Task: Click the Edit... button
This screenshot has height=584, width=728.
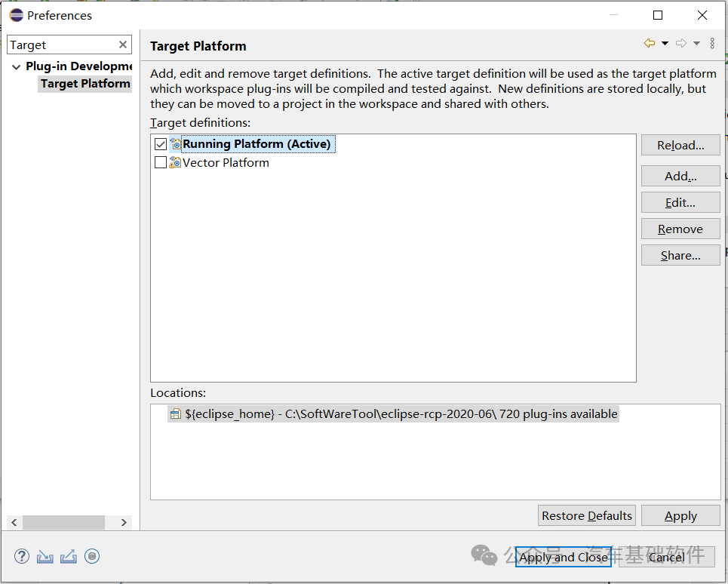Action: pyautogui.click(x=680, y=202)
